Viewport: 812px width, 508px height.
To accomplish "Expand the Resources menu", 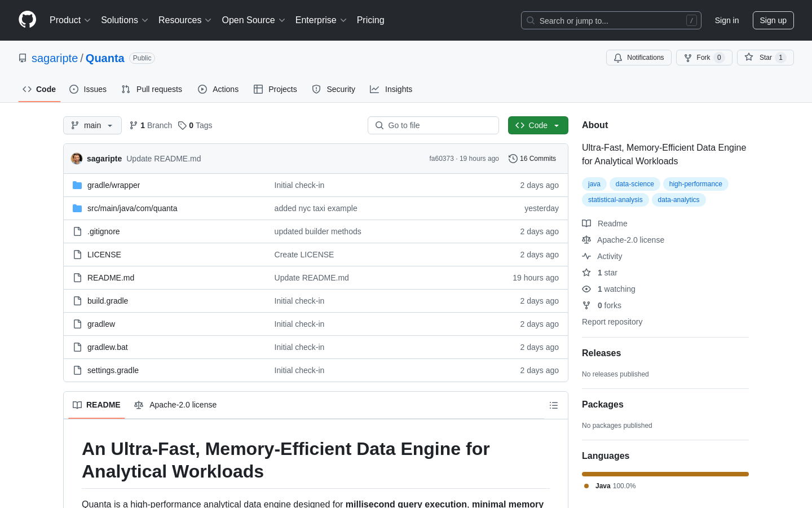I will pos(185,20).
